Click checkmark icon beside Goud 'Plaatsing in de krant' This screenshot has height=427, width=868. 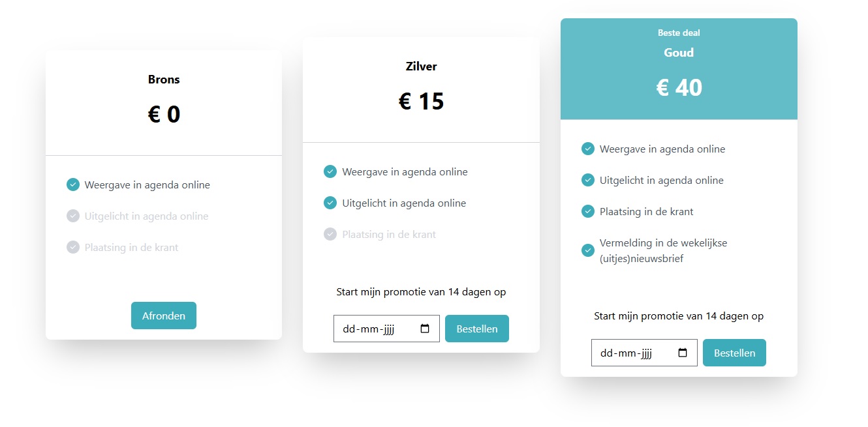(x=588, y=211)
